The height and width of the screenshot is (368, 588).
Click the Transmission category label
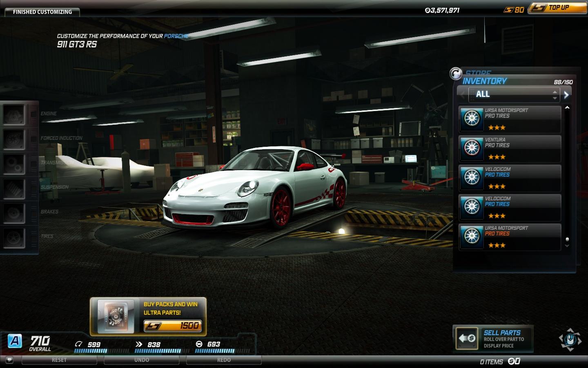point(57,163)
